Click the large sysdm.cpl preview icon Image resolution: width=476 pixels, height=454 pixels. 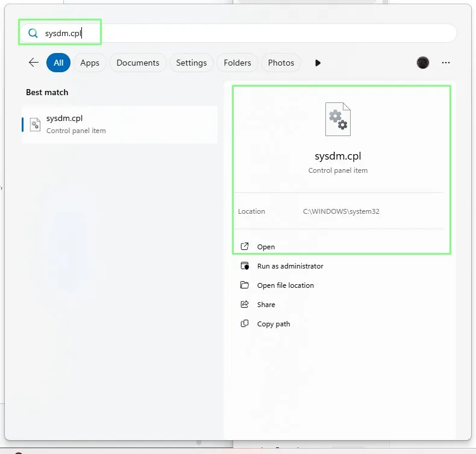coord(337,119)
